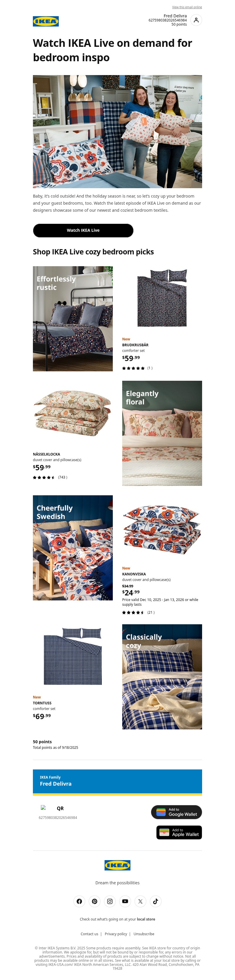Open BRUDKRUSBÄR comforter set product image

click(162, 298)
